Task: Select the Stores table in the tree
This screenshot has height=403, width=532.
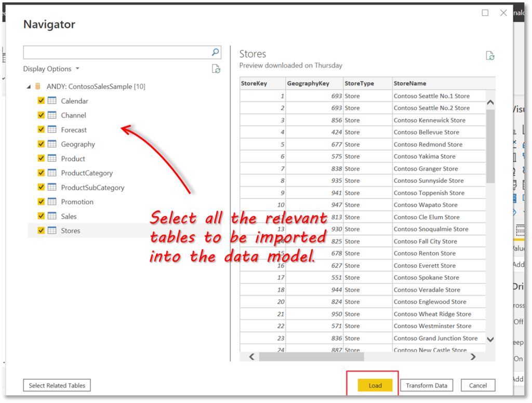Action: (71, 230)
